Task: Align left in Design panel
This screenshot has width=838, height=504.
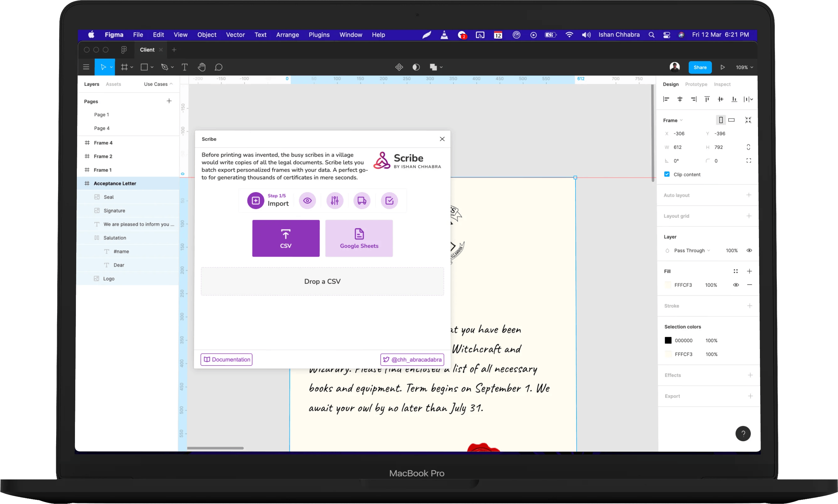Action: (666, 99)
